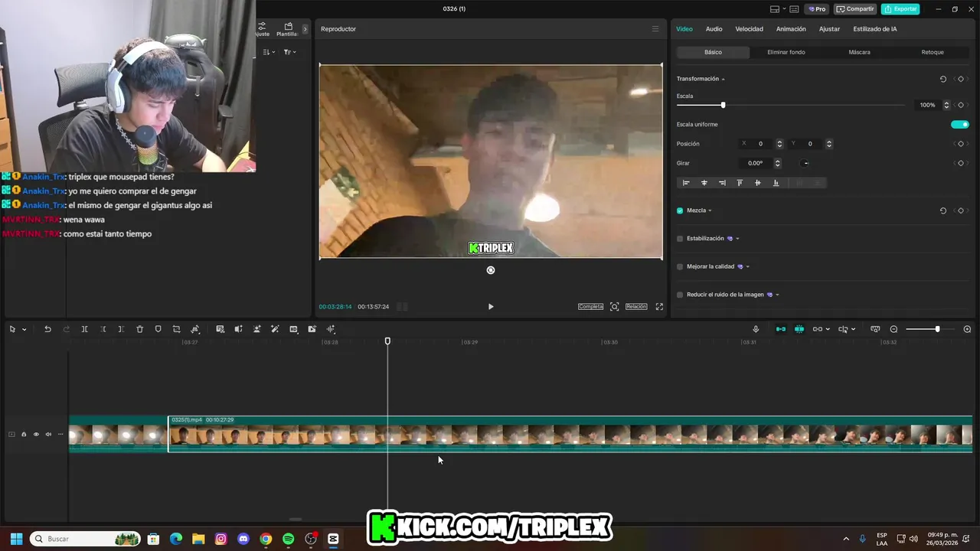
Task: Collapse the Transformación section
Action: pos(723,80)
